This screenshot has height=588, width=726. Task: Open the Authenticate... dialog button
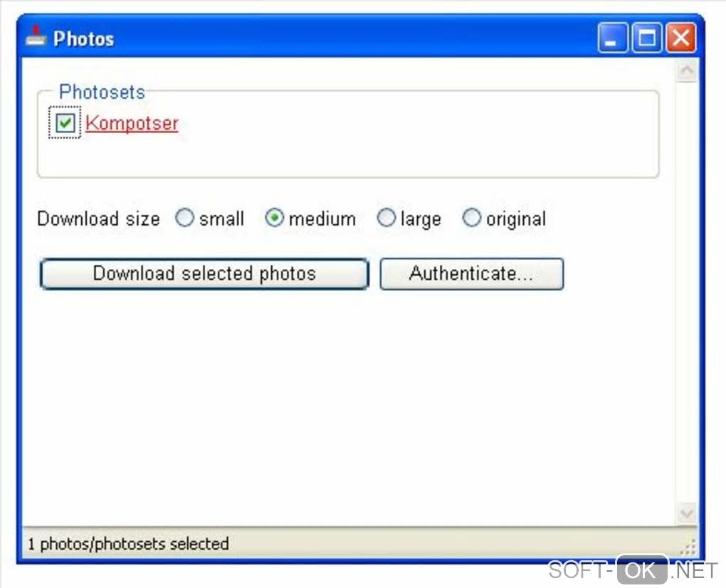click(471, 273)
